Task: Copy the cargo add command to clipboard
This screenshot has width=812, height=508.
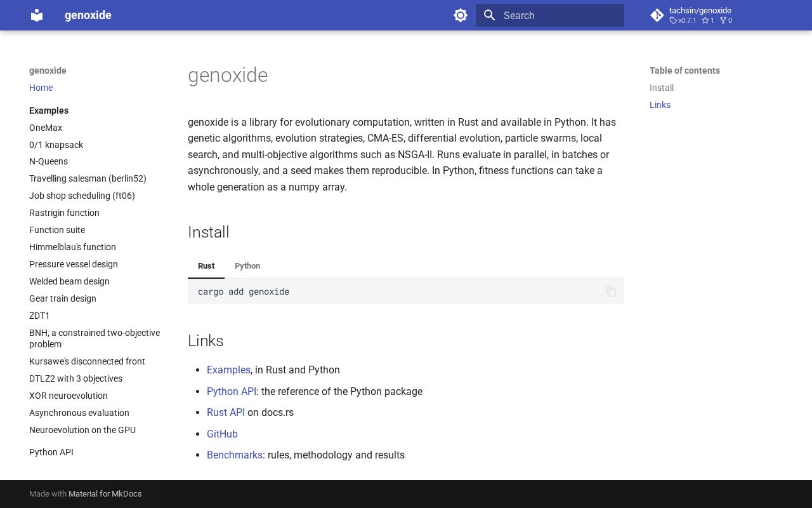Action: coord(612,291)
